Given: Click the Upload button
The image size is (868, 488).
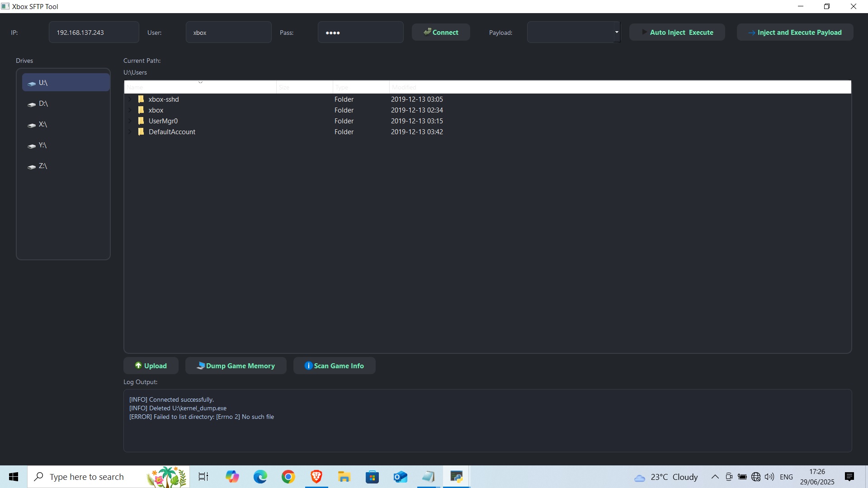Looking at the screenshot, I should pos(151,366).
